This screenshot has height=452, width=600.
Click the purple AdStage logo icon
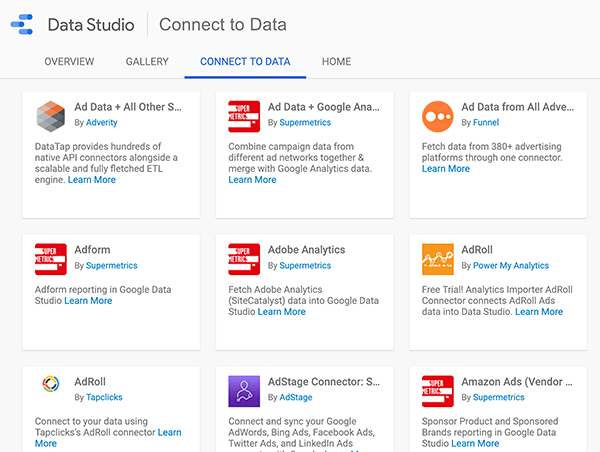click(x=244, y=391)
